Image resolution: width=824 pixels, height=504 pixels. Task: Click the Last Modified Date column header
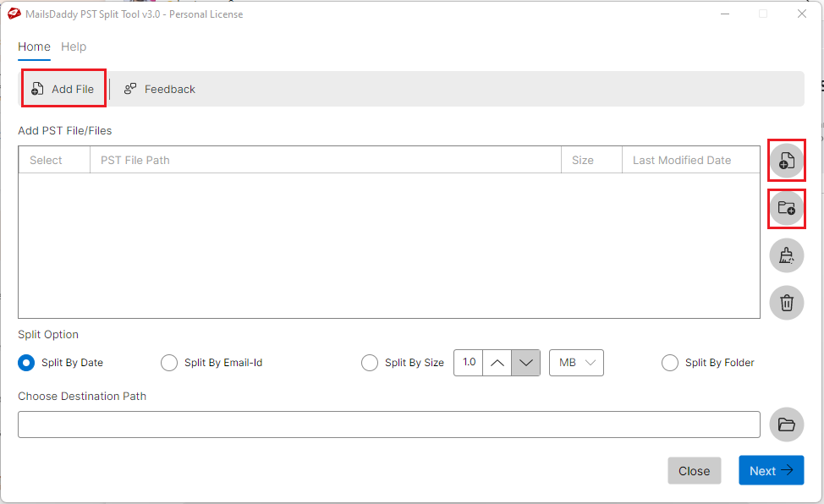(690, 161)
